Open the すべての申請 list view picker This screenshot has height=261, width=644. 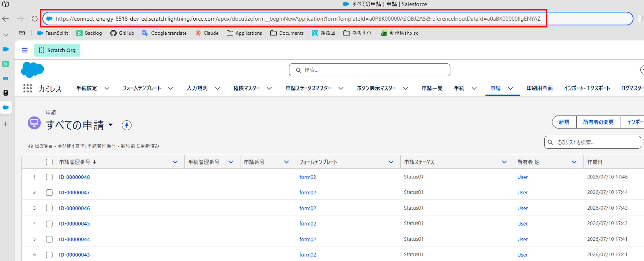(x=111, y=125)
